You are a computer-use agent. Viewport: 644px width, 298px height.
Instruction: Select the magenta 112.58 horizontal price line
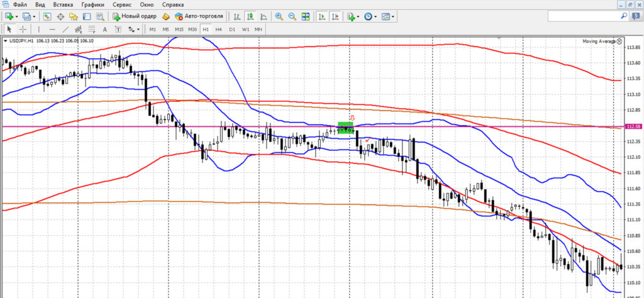(312, 126)
